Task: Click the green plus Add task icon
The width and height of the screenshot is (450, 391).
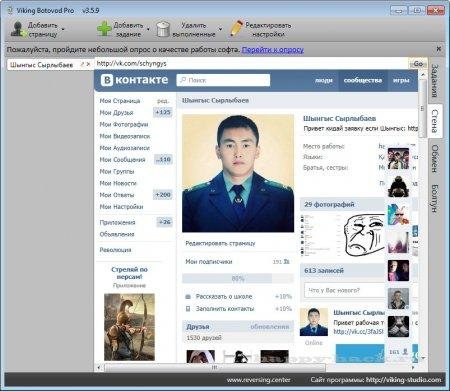Action: (104, 29)
